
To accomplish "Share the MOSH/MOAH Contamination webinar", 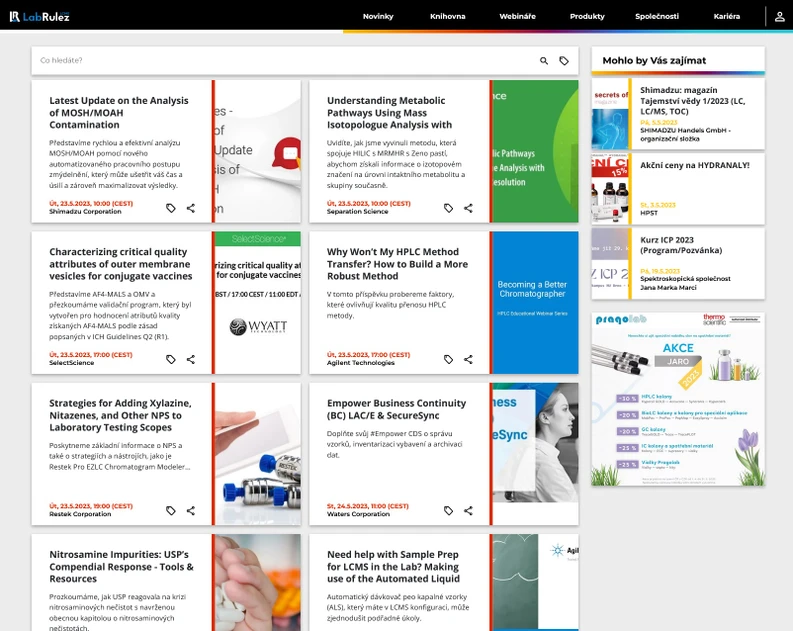I will point(191,208).
